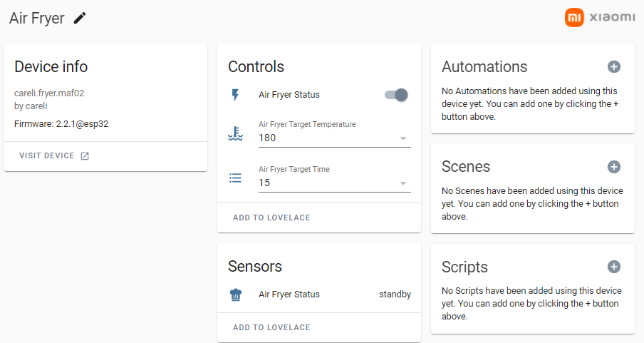644x343 pixels.
Task: Click the Air Fryer device title
Action: click(37, 18)
